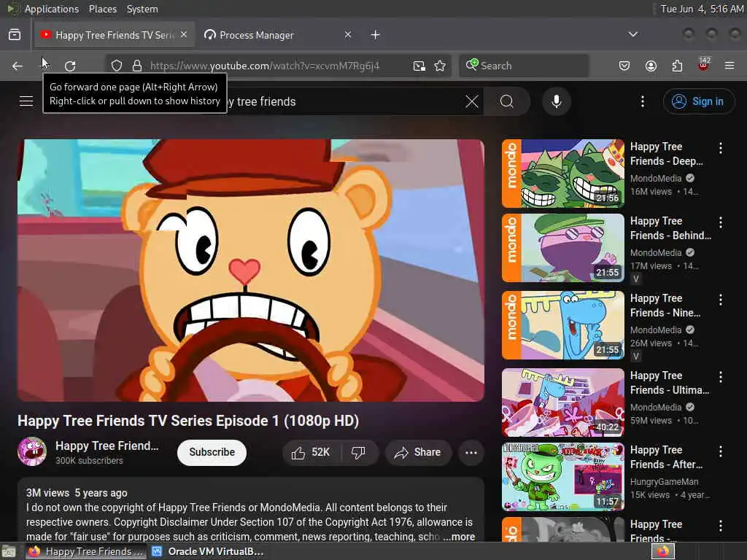
Task: Open Firefox View tab overview icon
Action: point(15,35)
